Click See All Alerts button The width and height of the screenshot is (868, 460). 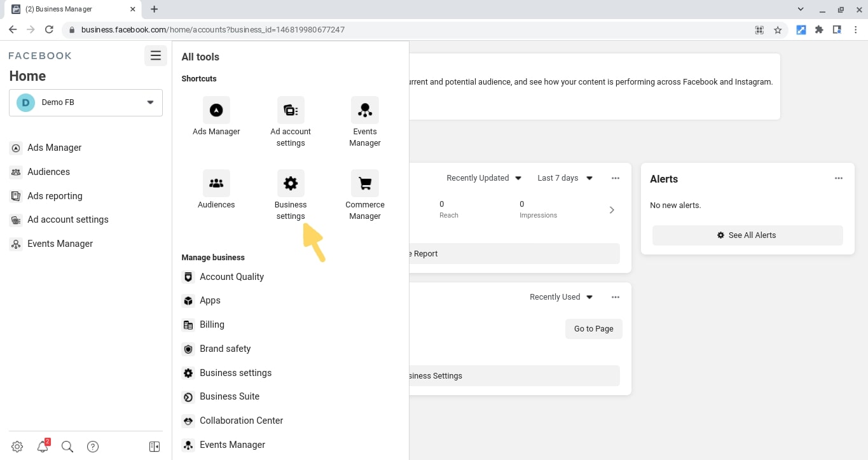pyautogui.click(x=747, y=235)
